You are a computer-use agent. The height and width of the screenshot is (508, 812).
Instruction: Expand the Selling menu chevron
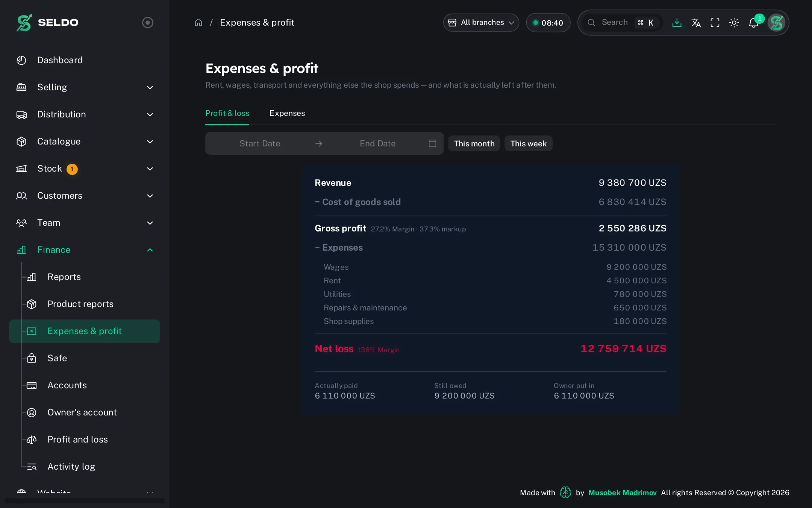coord(150,88)
